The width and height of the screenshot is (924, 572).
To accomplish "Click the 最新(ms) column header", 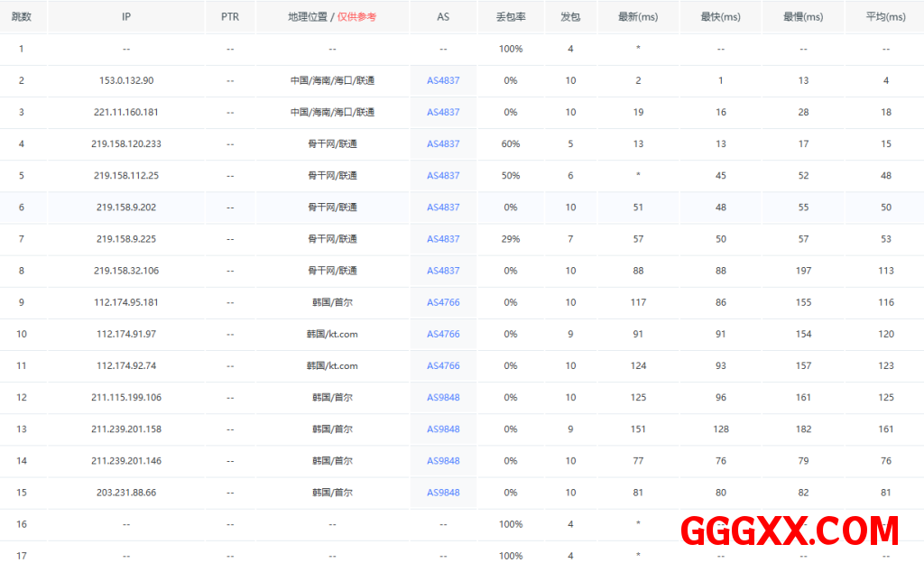I will point(638,17).
